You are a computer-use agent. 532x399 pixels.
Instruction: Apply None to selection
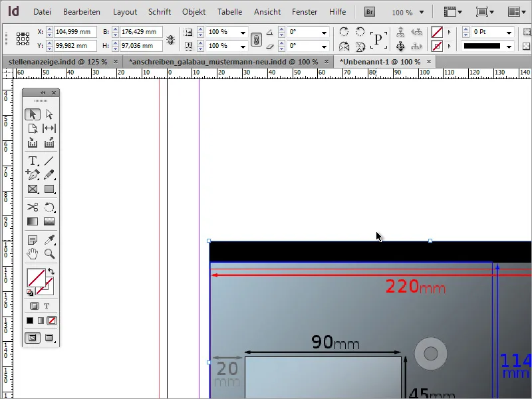coord(52,321)
